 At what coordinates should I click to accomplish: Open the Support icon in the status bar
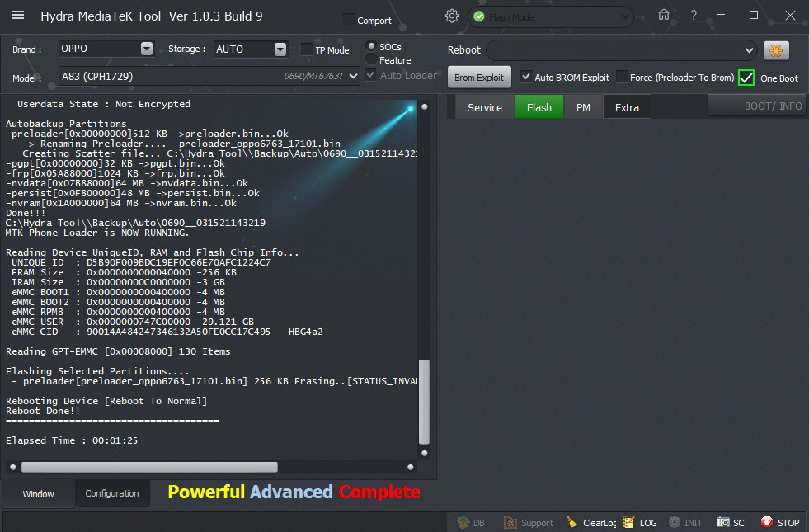pos(529,522)
